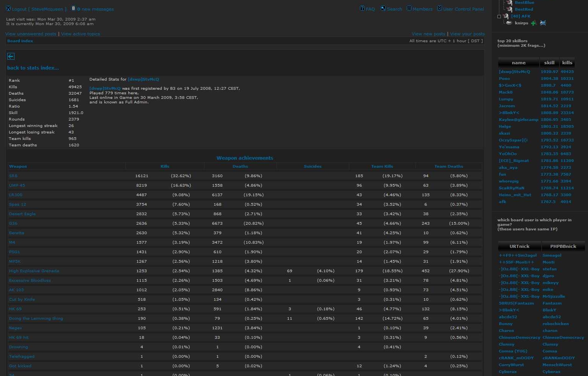Click the View new posts link
Viewport: 588px width, 376px height.
[x=428, y=34]
